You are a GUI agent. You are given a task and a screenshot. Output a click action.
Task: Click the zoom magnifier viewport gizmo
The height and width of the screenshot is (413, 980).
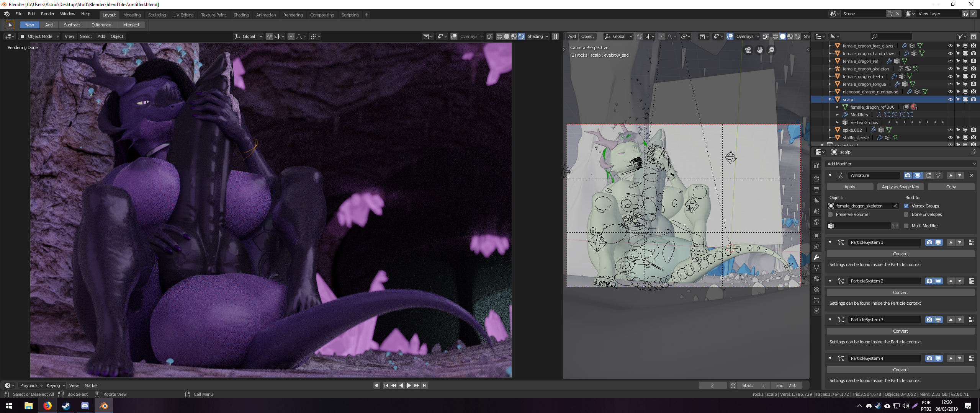pos(772,50)
